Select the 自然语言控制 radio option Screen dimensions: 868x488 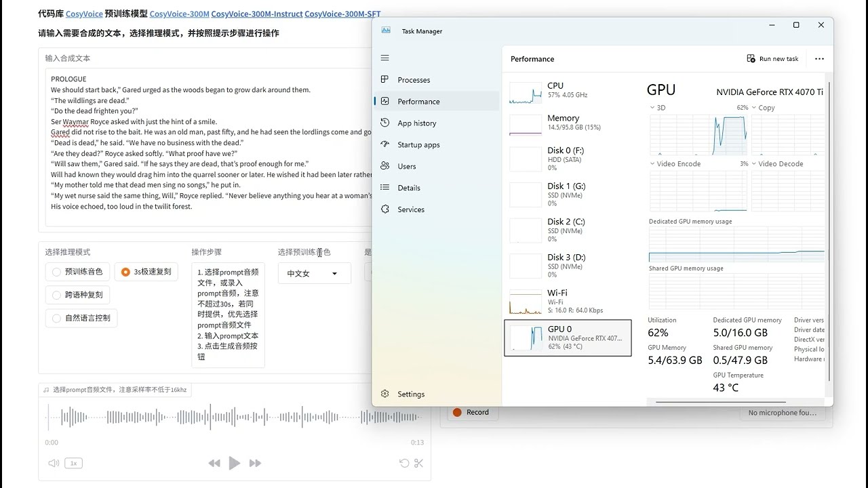(81, 318)
